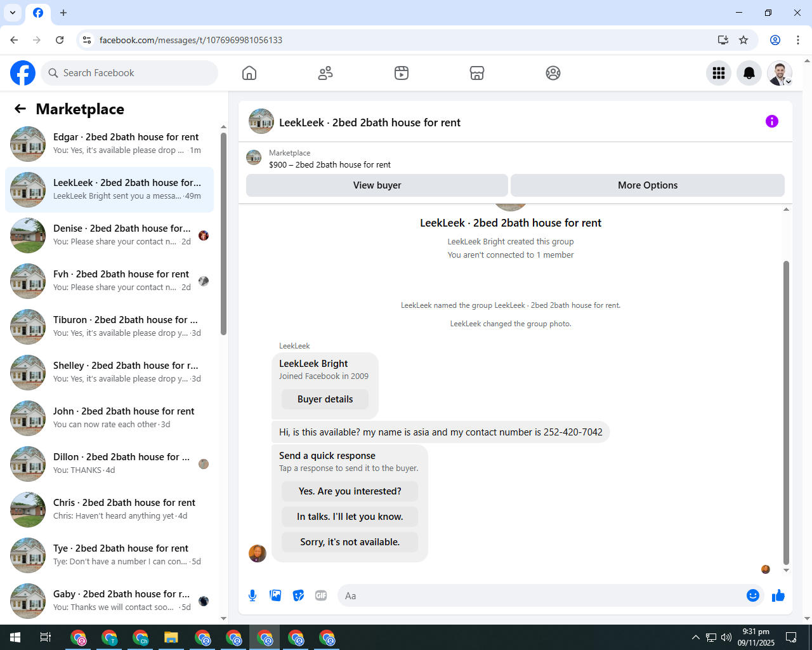Open the Groups icon in top navigation
The width and height of the screenshot is (812, 650).
pyautogui.click(x=553, y=73)
